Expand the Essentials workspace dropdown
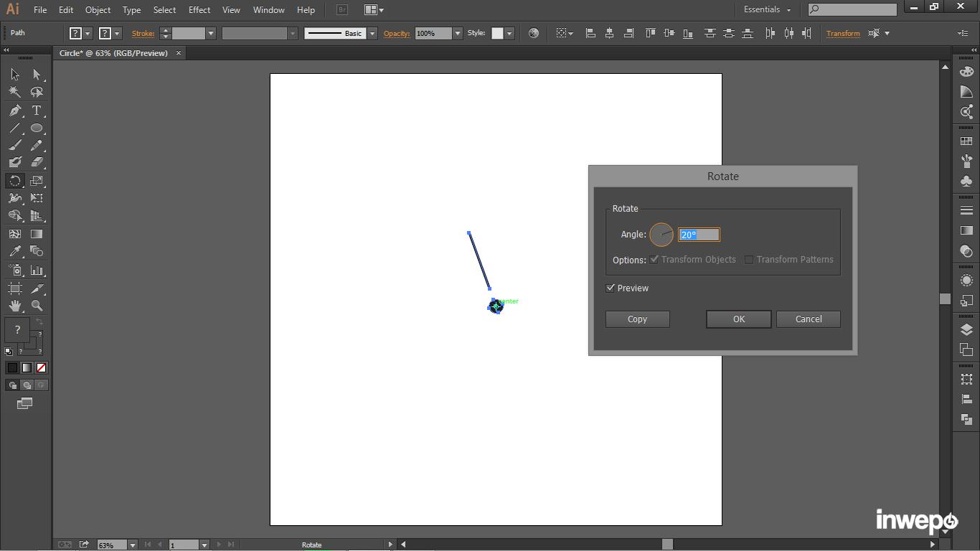The height and width of the screenshot is (551, 980). coord(788,10)
